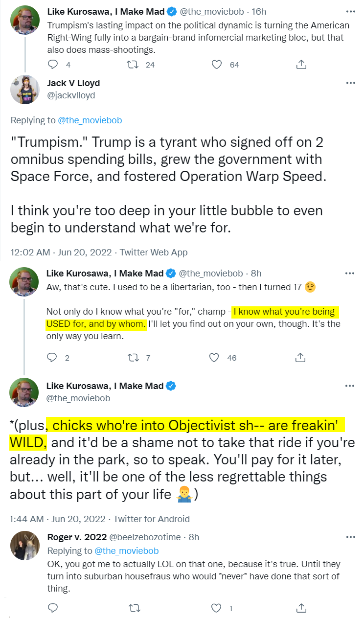Open more options on first Trumpism tweet
364x618 pixels.
350,11
